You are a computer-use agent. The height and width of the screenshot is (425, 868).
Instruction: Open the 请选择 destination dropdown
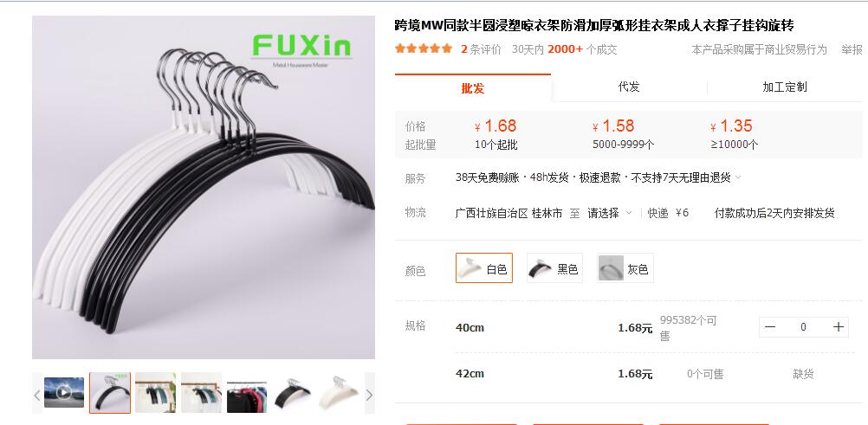(x=609, y=213)
